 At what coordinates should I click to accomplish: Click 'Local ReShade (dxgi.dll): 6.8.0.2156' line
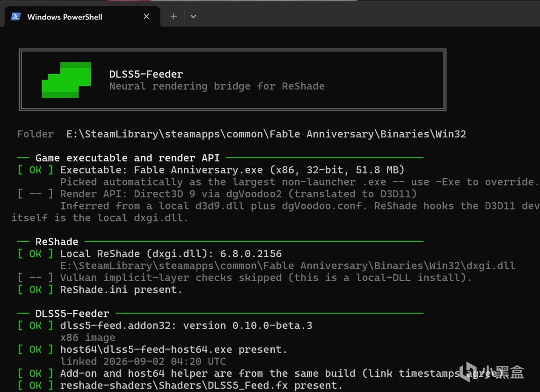tap(171, 254)
